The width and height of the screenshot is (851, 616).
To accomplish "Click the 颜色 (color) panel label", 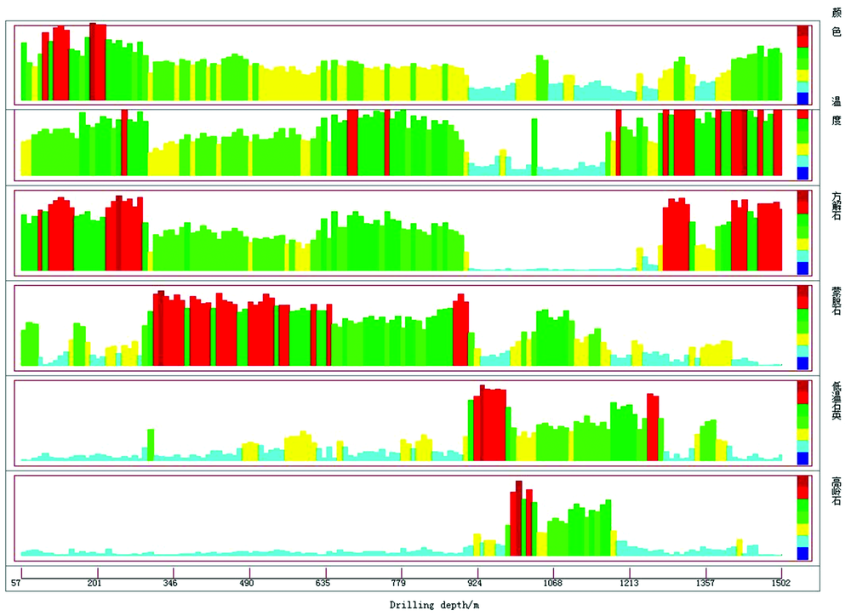I will pos(836,20).
